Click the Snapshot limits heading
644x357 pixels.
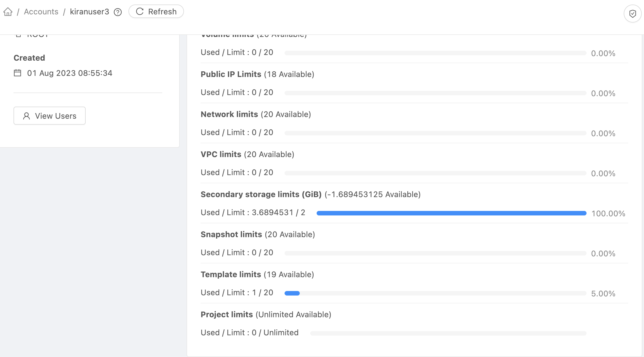coord(231,234)
